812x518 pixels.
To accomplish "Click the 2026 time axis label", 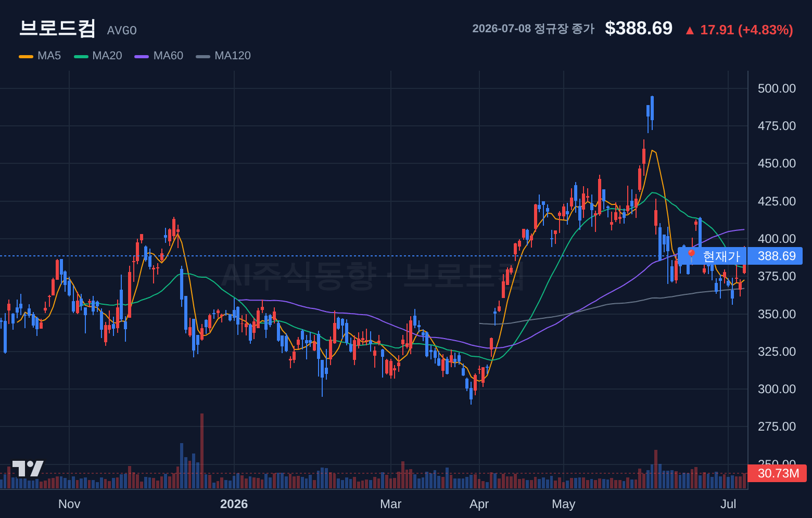I will (x=234, y=504).
